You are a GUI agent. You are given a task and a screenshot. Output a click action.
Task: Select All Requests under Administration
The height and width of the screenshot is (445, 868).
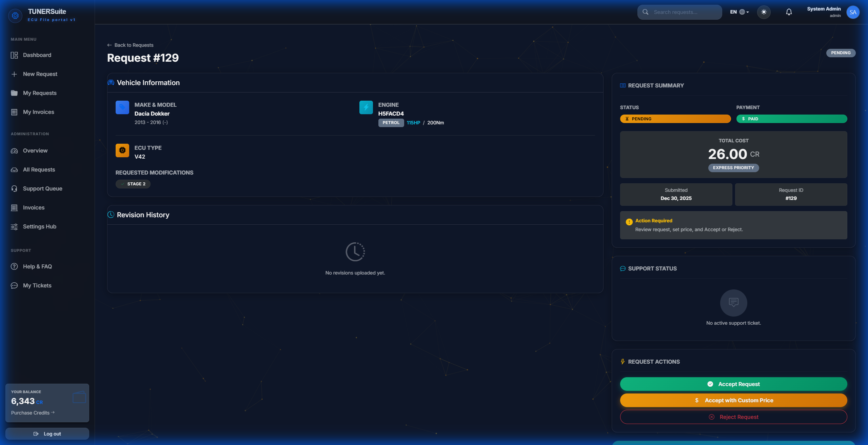pos(39,169)
